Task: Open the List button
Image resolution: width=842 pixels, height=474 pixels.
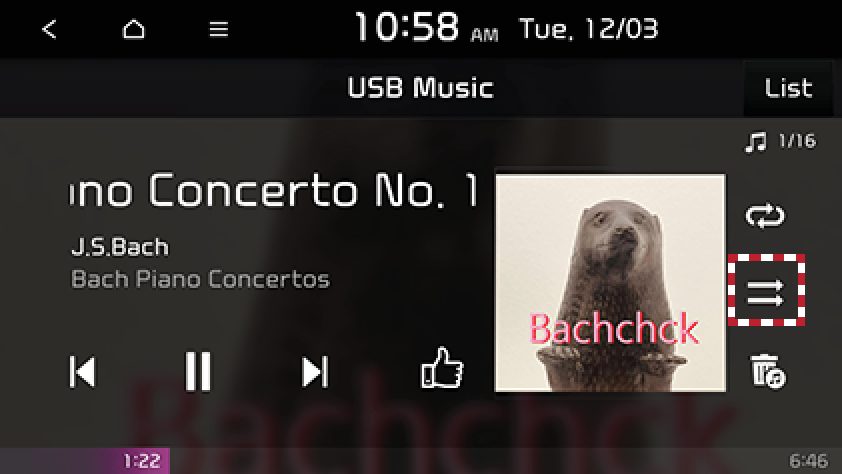Action: tap(788, 88)
